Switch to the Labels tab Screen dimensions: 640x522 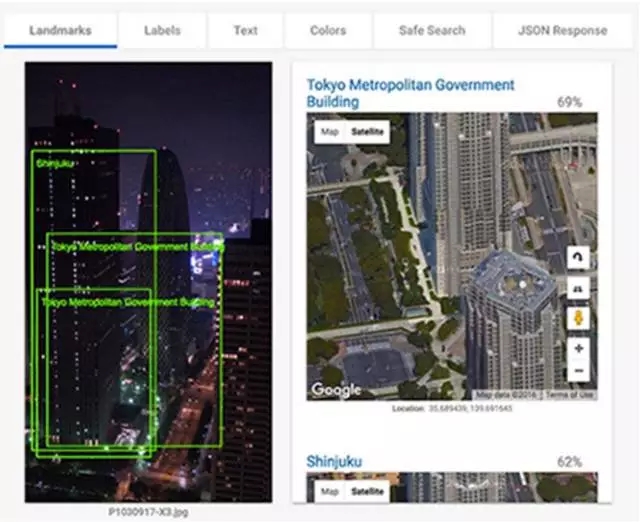(x=162, y=30)
